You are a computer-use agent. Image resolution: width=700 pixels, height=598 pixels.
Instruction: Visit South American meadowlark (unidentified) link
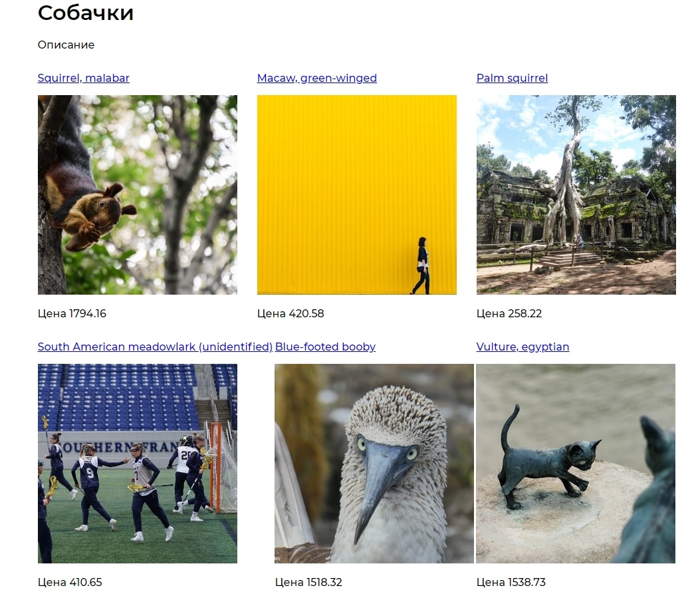[155, 347]
